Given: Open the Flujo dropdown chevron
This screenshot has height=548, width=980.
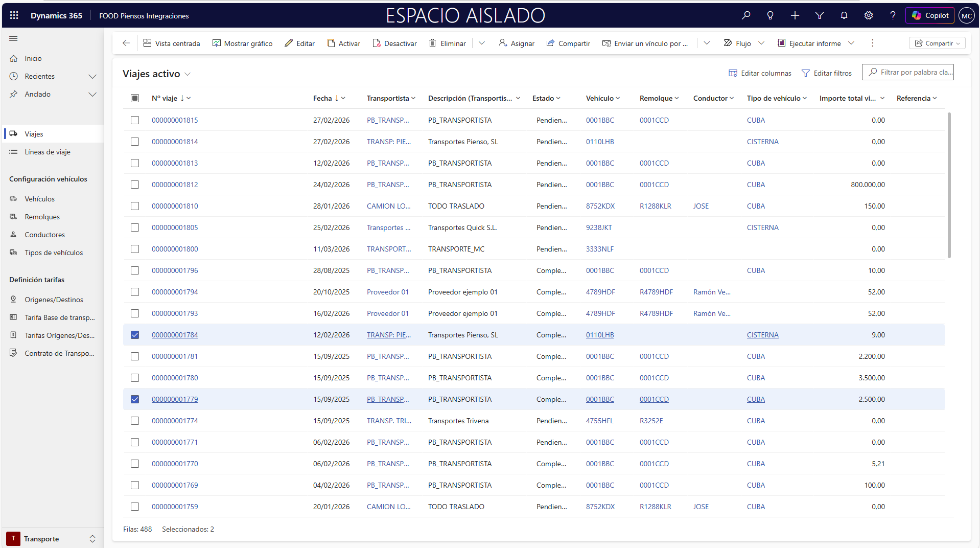Looking at the screenshot, I should pyautogui.click(x=761, y=43).
